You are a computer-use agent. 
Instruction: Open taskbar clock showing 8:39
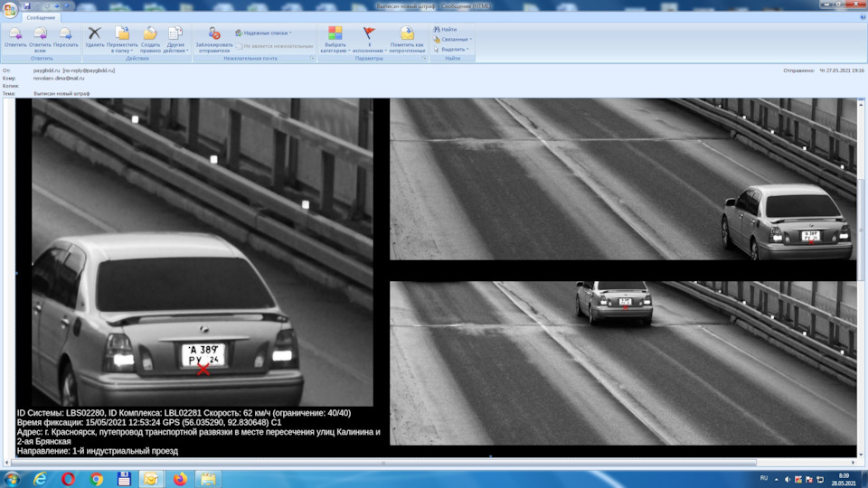[843, 479]
